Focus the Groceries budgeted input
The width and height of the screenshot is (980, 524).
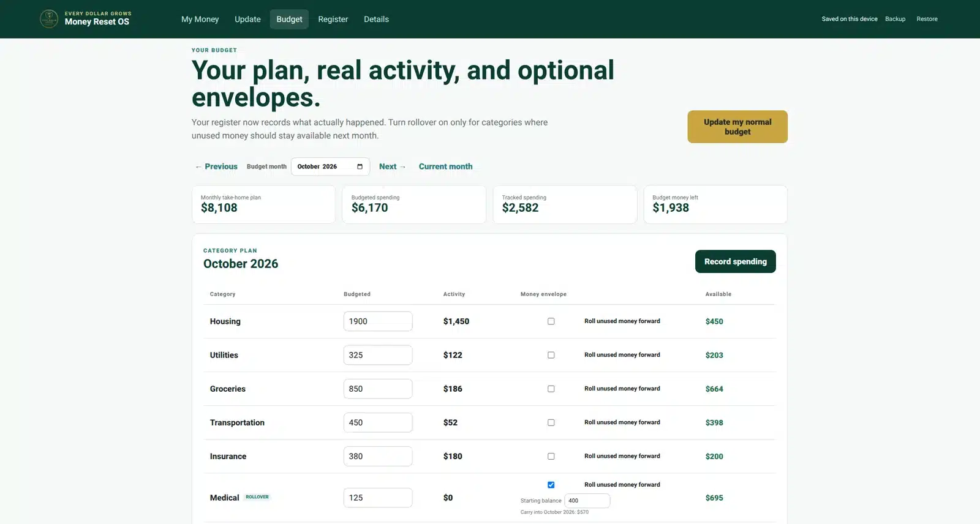(x=378, y=389)
